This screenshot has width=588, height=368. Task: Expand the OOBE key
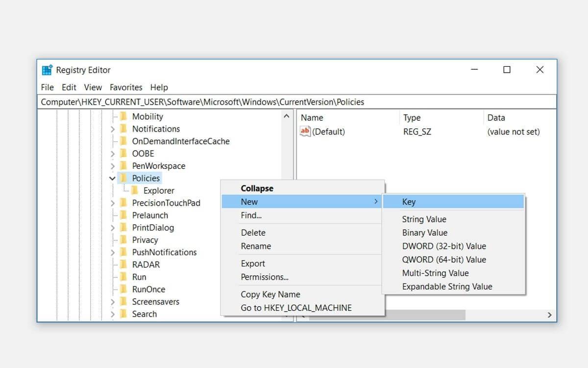(112, 154)
